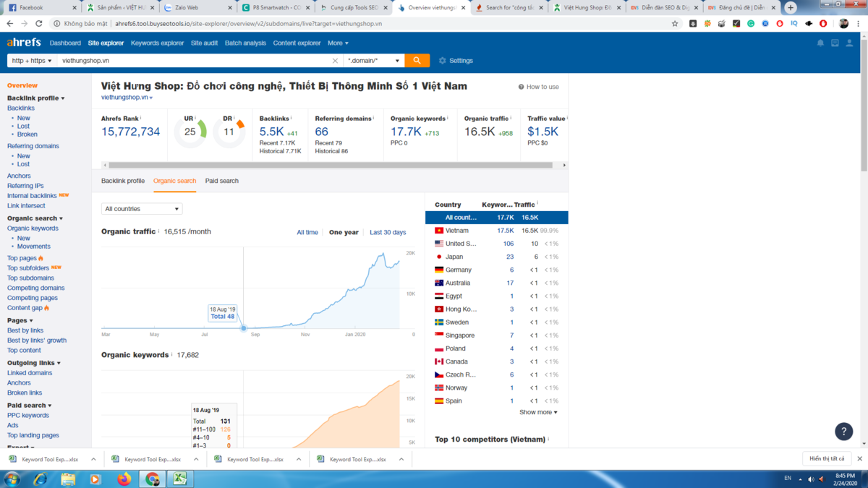
Task: Expand the All countries dropdown
Action: click(x=142, y=209)
